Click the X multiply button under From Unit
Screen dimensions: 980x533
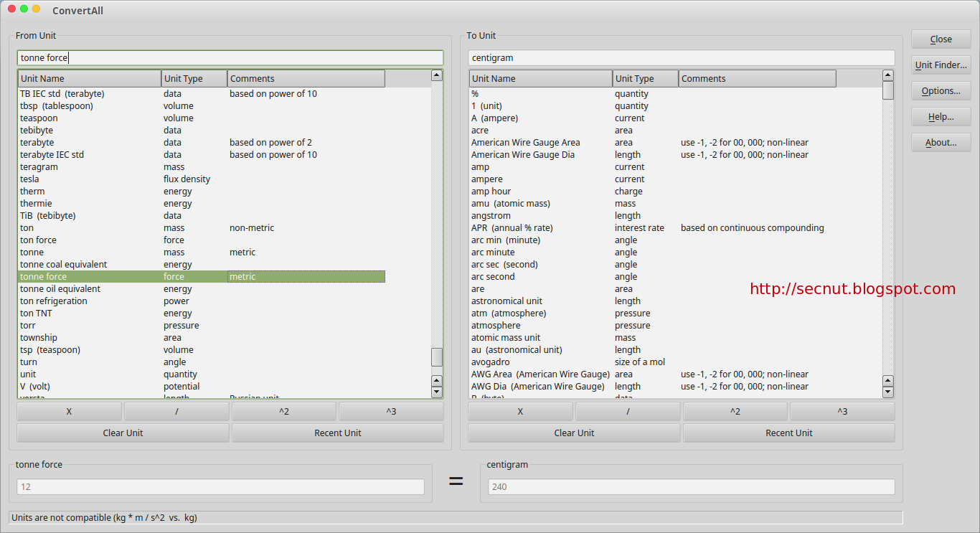tap(69, 411)
